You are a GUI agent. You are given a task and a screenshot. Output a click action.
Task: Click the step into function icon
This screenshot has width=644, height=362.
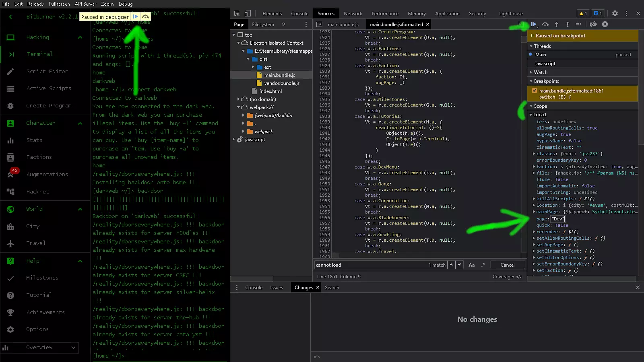(556, 25)
